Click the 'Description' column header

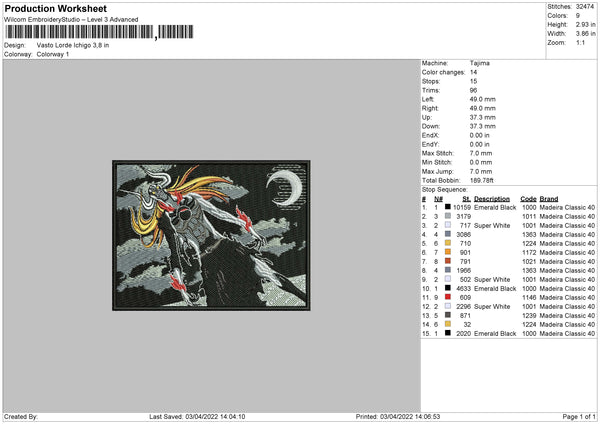[x=492, y=199]
